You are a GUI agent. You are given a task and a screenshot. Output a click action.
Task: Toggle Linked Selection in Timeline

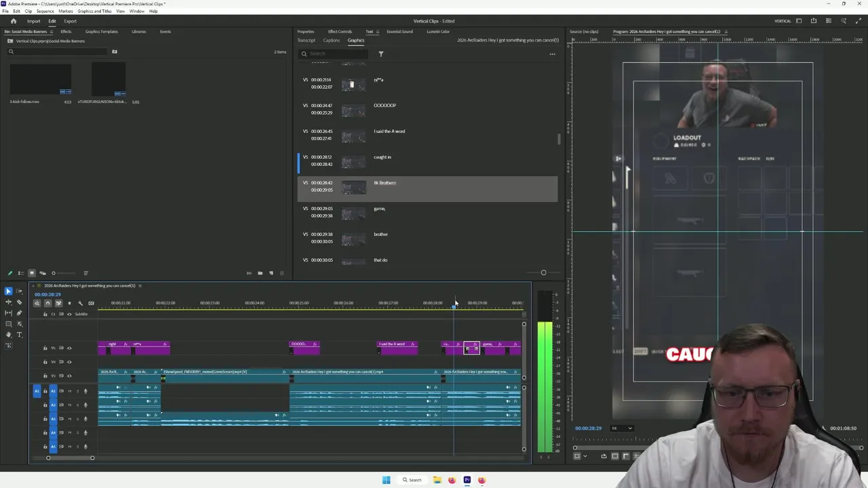point(58,303)
